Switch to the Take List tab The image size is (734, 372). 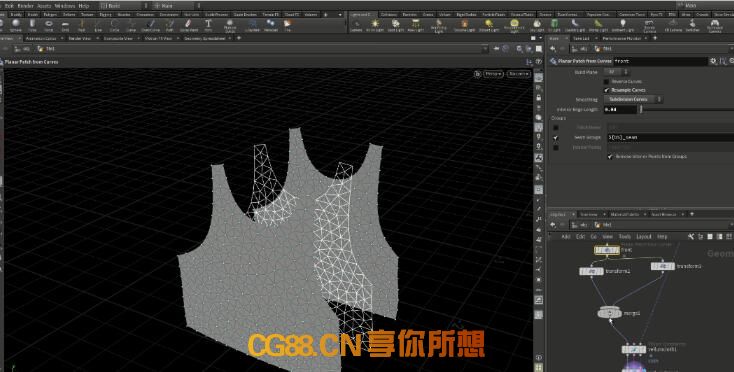(x=581, y=38)
